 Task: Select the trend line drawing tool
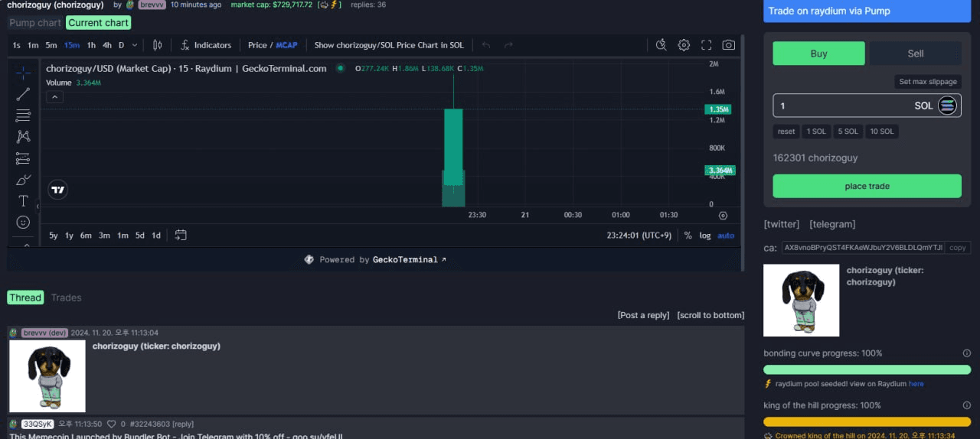click(23, 94)
